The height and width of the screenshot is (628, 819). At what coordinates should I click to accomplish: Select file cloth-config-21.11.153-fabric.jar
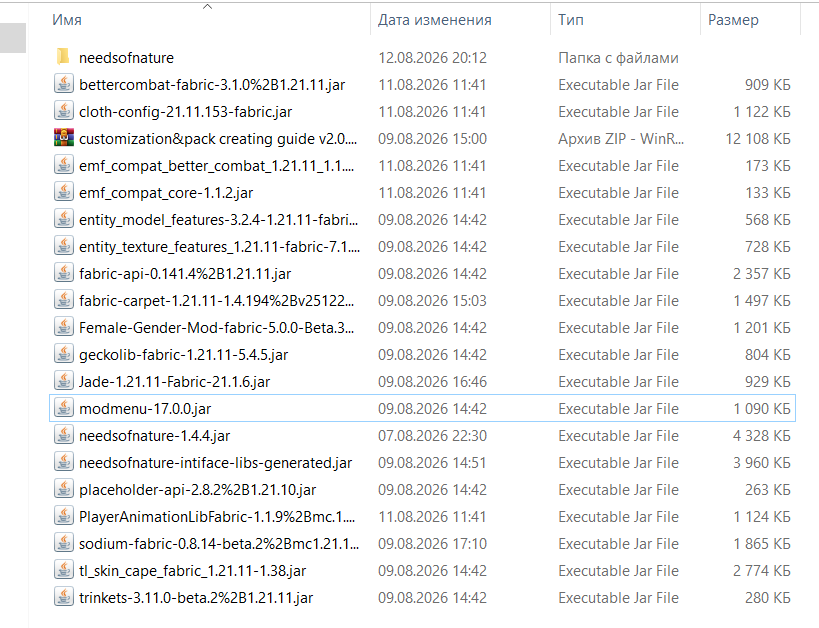click(185, 112)
